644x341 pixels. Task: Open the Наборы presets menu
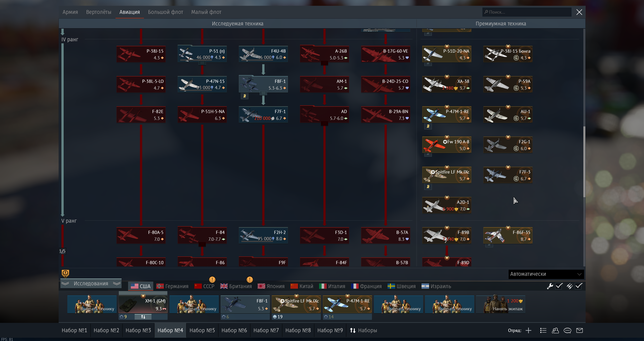click(x=363, y=330)
